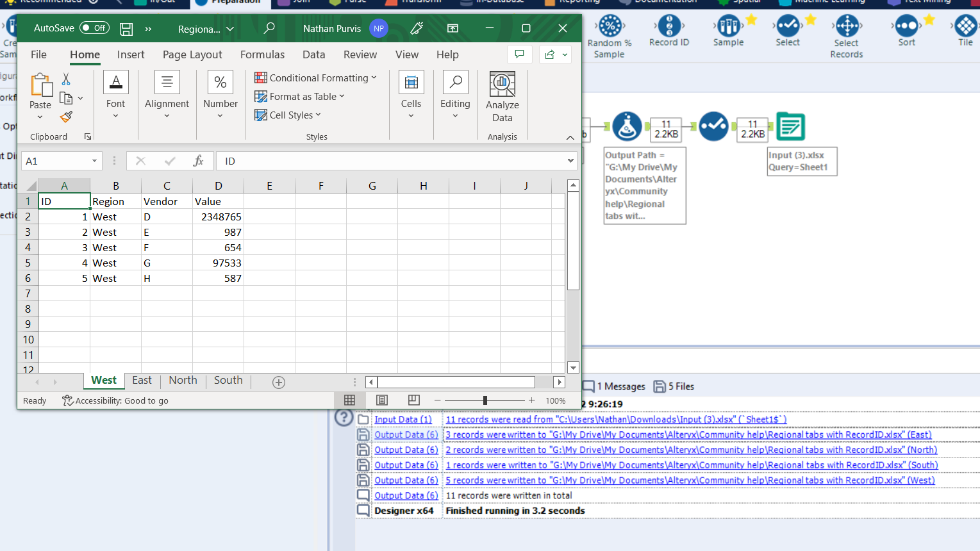Click the Analyze Data icon
Viewport: 980px width, 551px height.
[x=502, y=85]
